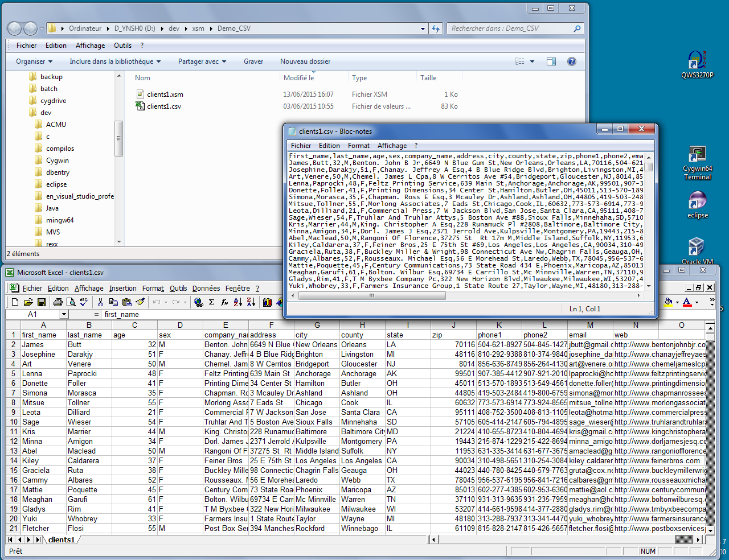Click the Save icon in Excel toolbar
Image resolution: width=729 pixels, height=560 pixels.
(40, 302)
